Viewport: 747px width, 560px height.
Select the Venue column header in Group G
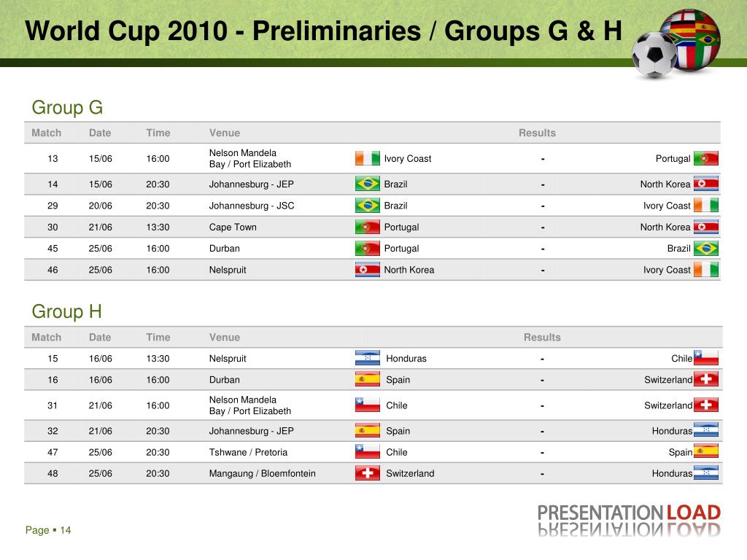225,133
